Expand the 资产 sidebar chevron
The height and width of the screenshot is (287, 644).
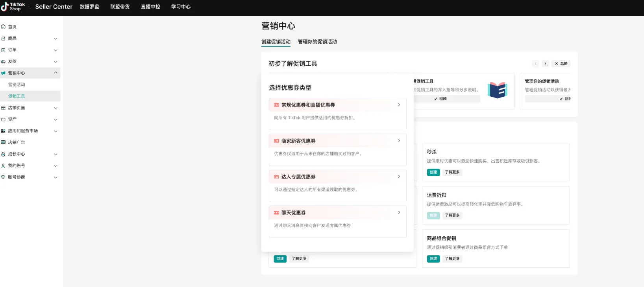pyautogui.click(x=56, y=120)
